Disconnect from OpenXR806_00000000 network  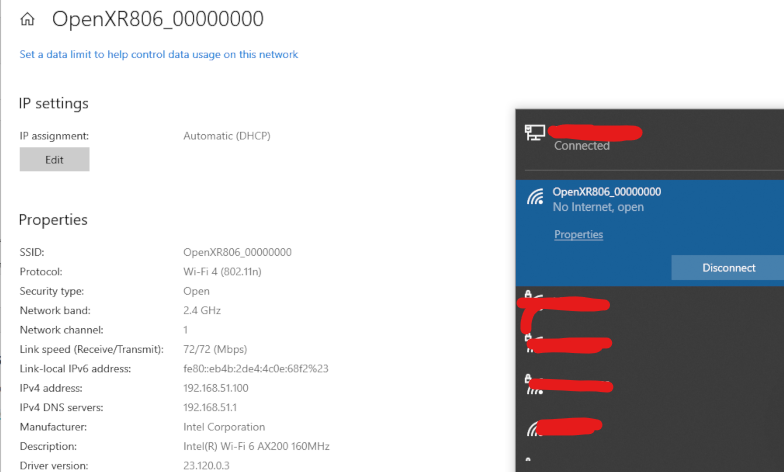tap(728, 268)
